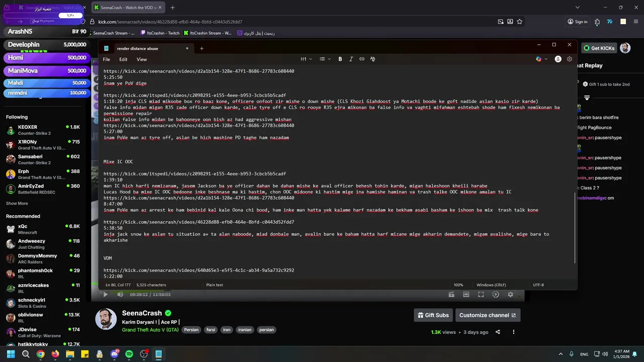
Task: Add a new Notepad tab
Action: tap(201, 48)
